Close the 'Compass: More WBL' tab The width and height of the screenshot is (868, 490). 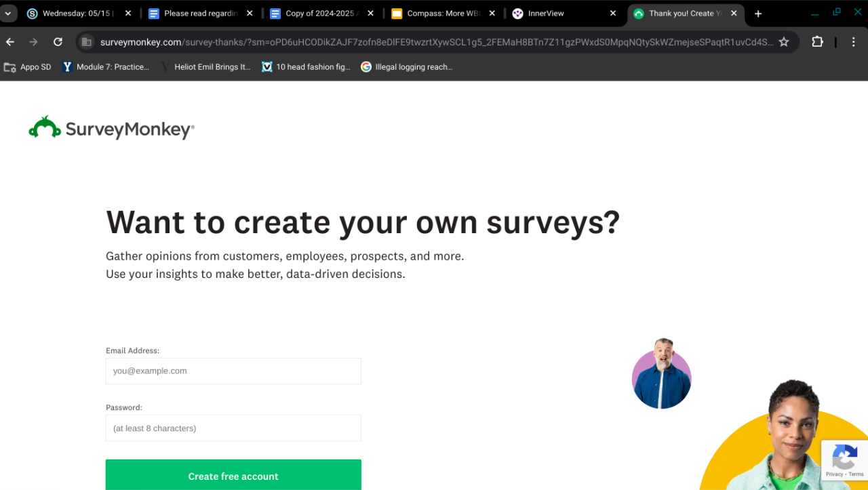[492, 14]
